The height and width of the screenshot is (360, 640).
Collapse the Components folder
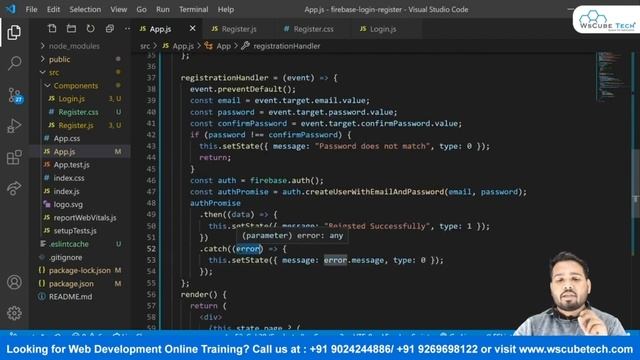point(80,85)
